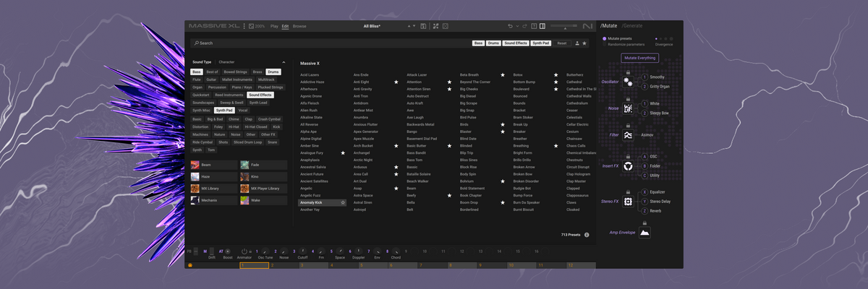Switch to the Browse tab

pyautogui.click(x=299, y=26)
